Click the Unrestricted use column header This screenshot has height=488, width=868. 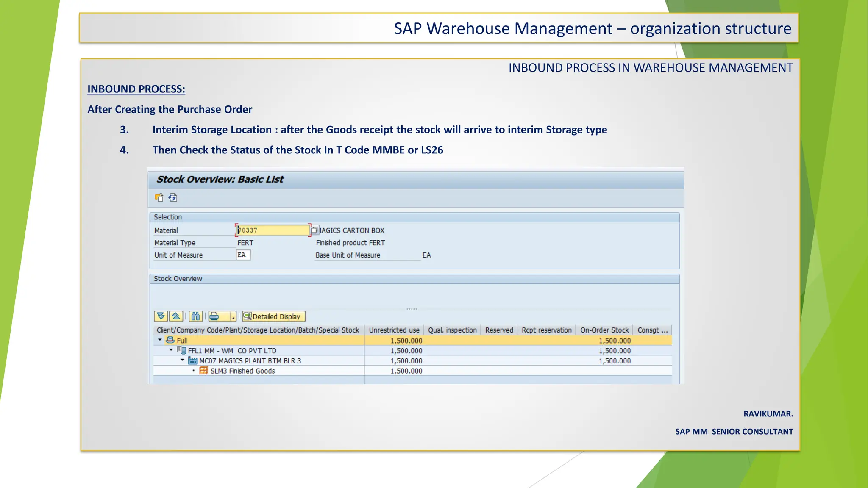pos(394,330)
